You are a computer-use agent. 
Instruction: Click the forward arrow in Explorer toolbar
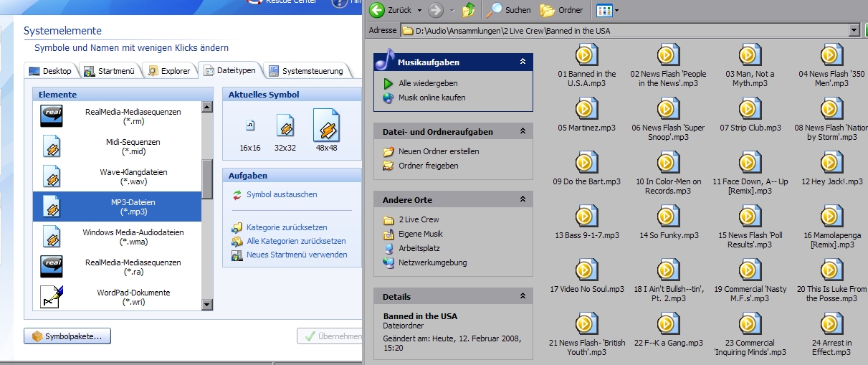tap(435, 10)
